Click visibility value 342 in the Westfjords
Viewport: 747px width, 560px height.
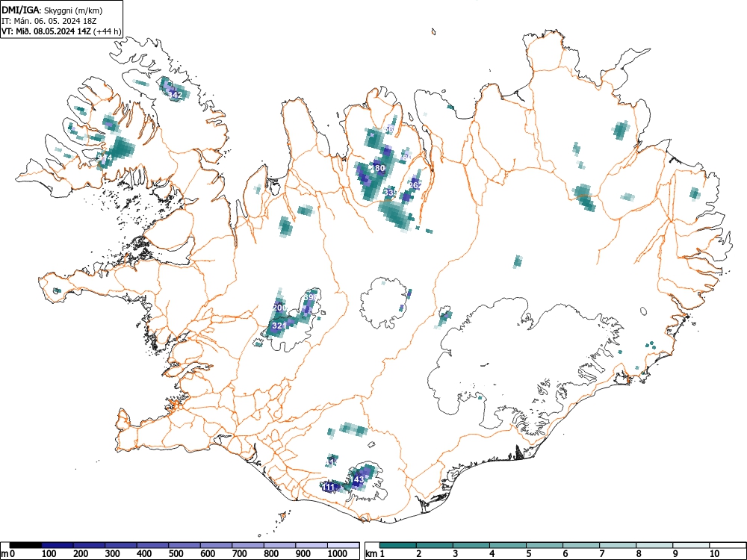(x=176, y=96)
